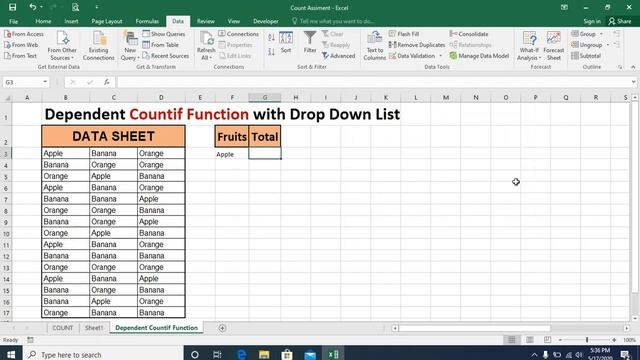
Task: Apply Flash Fill
Action: click(x=404, y=34)
